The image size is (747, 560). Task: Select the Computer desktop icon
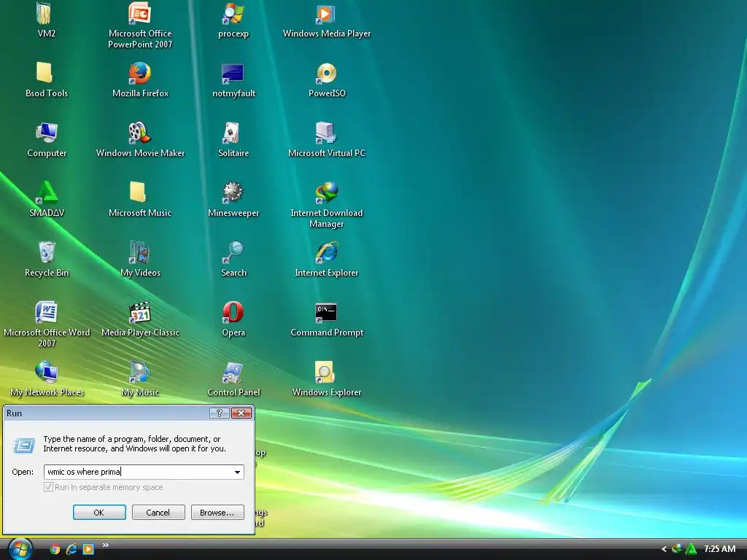46,133
